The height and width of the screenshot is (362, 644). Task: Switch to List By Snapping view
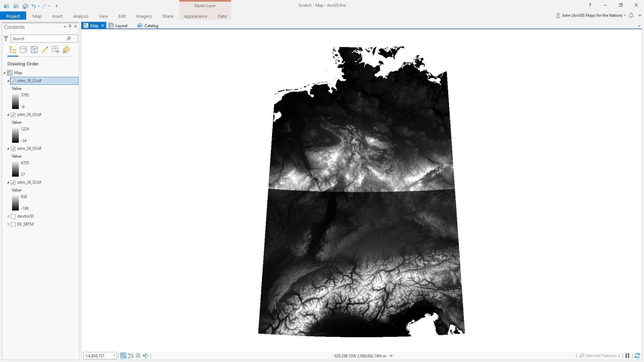coord(56,50)
